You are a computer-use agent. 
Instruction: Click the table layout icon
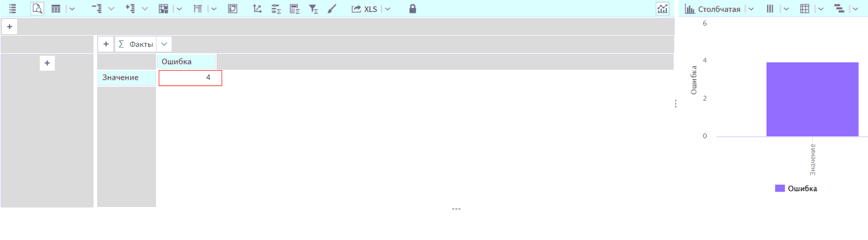56,9
